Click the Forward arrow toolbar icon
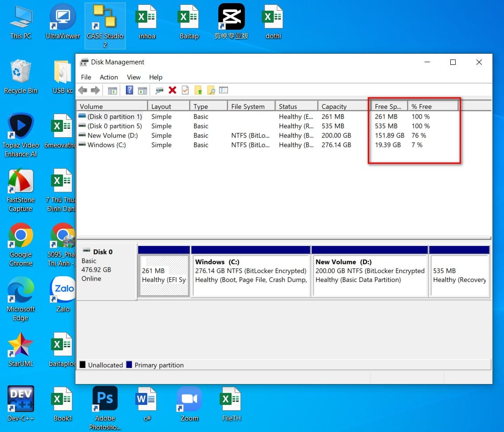The height and width of the screenshot is (432, 504). (x=95, y=91)
